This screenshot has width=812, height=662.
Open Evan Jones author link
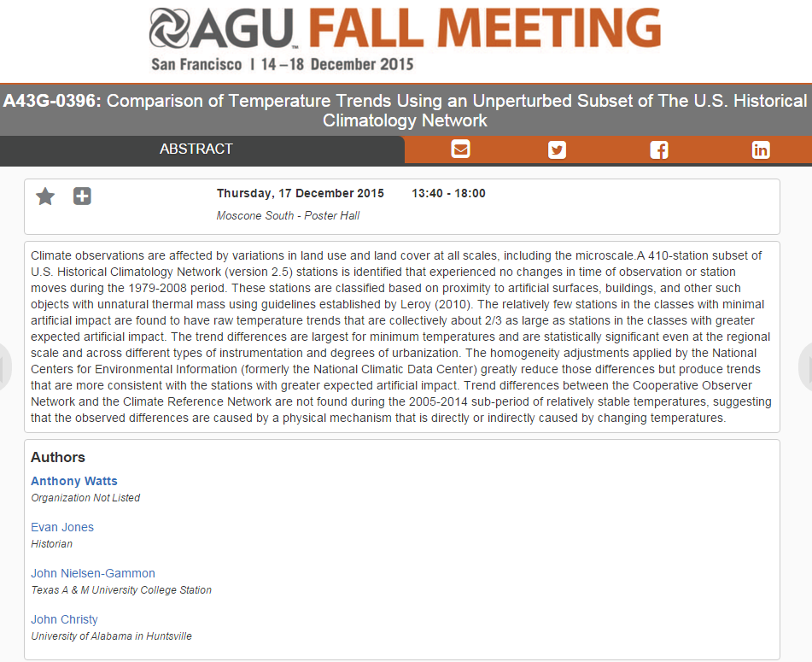point(62,527)
